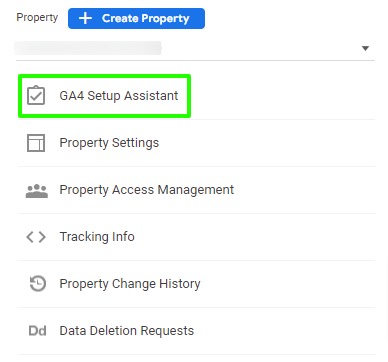The height and width of the screenshot is (362, 388).
Task: Click the Property column heading label
Action: [x=37, y=17]
